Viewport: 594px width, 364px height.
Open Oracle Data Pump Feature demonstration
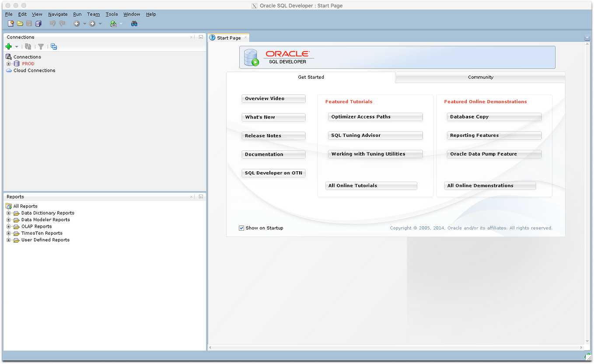click(494, 154)
